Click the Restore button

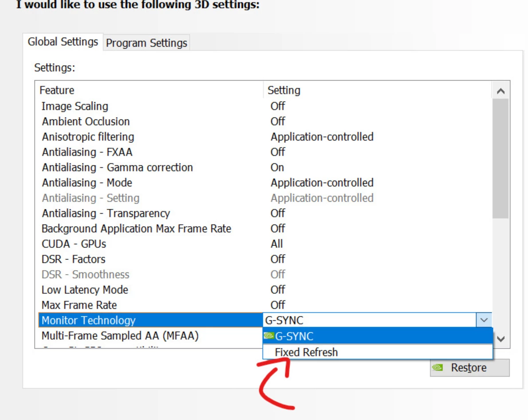tap(470, 368)
